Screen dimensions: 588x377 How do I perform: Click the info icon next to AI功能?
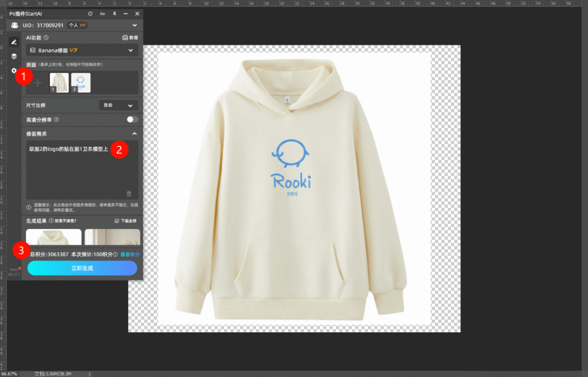pyautogui.click(x=47, y=37)
